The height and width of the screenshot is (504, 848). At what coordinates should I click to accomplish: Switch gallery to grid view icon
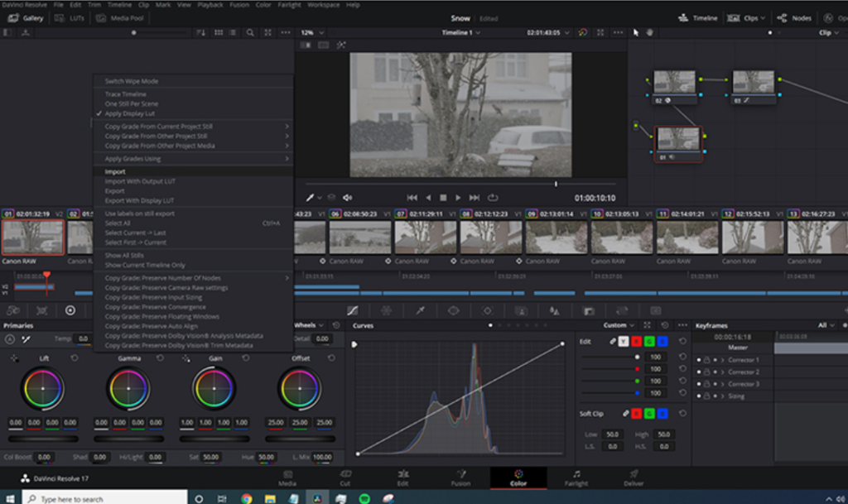click(219, 32)
